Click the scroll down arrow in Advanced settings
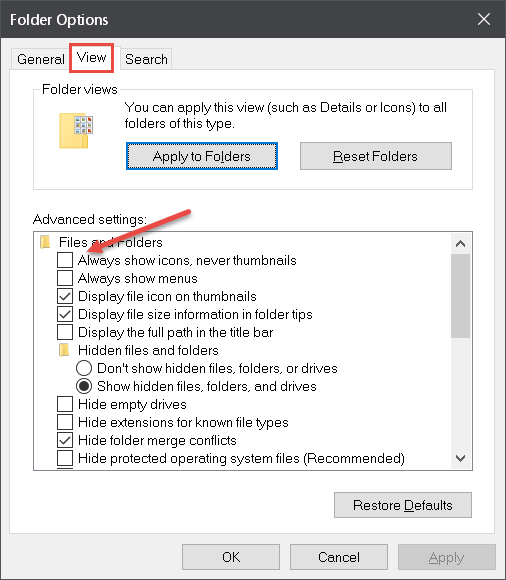The width and height of the screenshot is (506, 580). 461,458
